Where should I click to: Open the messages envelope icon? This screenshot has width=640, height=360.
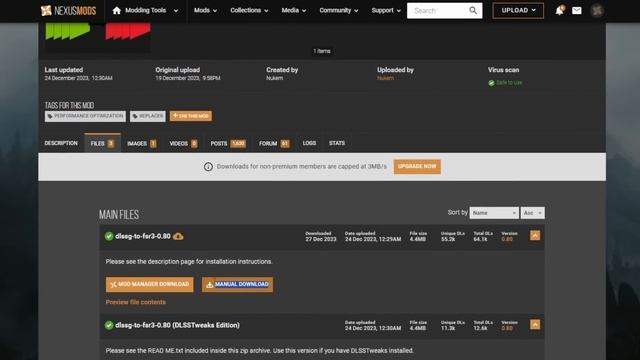click(576, 11)
